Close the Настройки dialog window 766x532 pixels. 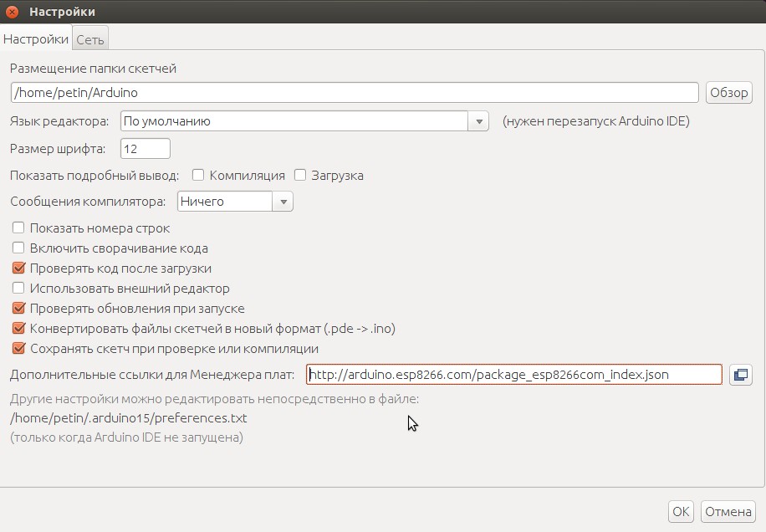click(13, 12)
